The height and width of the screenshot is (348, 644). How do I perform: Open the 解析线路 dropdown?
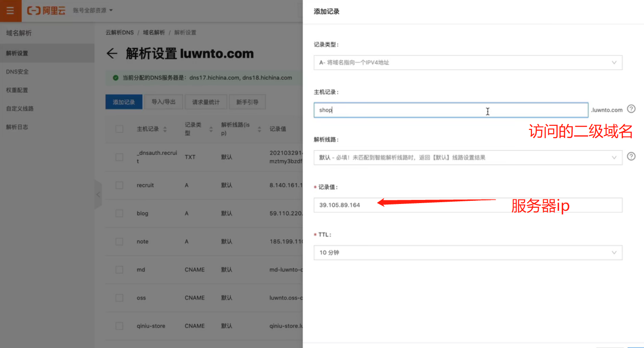(468, 158)
